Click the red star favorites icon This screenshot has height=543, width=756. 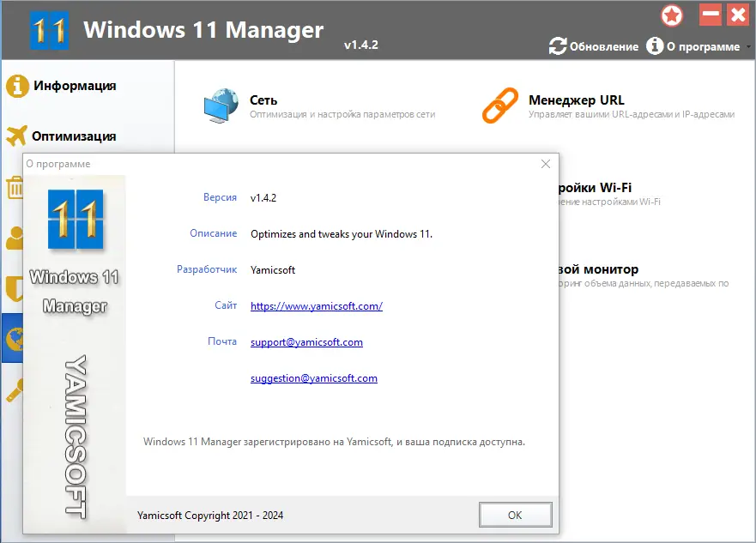pos(672,15)
